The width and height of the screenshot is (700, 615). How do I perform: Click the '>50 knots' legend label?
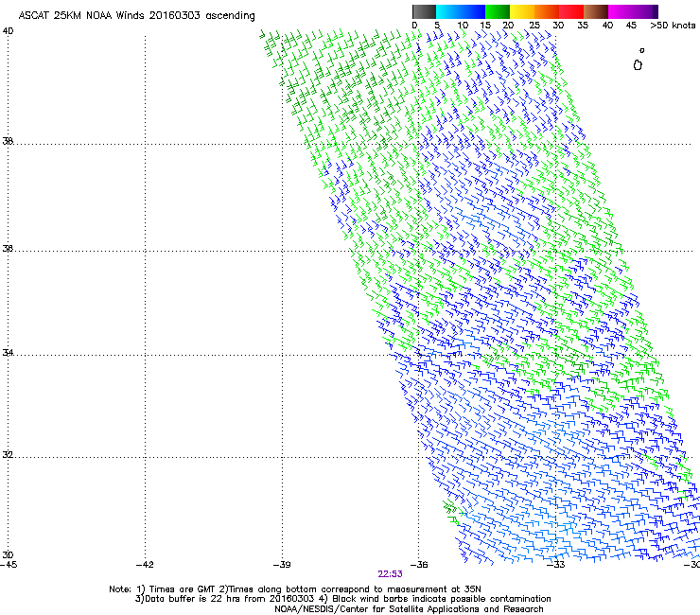(673, 26)
